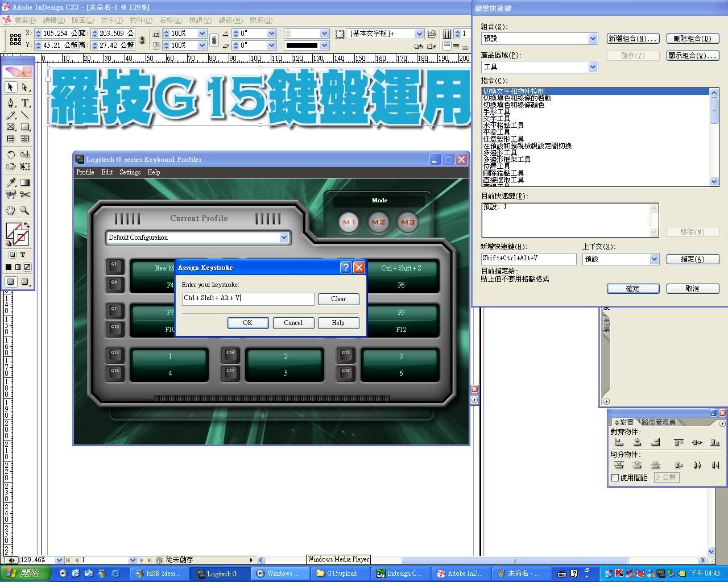The image size is (728, 582).
Task: Select the Line tool
Action: pos(25,115)
